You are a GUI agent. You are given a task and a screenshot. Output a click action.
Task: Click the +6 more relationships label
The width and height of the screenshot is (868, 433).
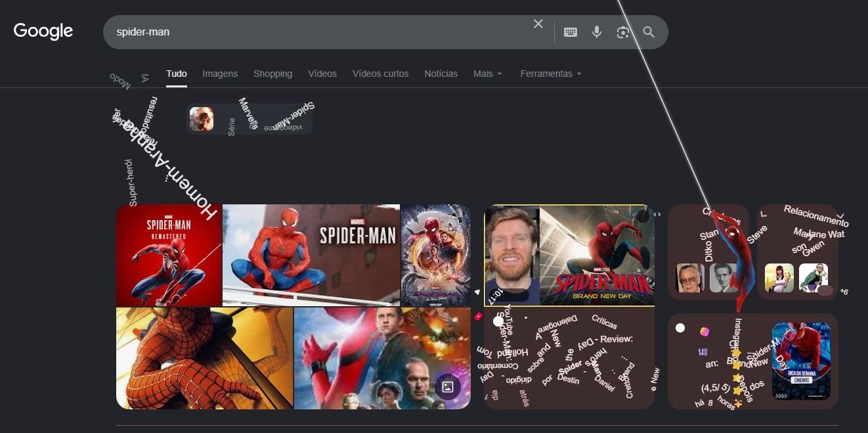pyautogui.click(x=844, y=291)
